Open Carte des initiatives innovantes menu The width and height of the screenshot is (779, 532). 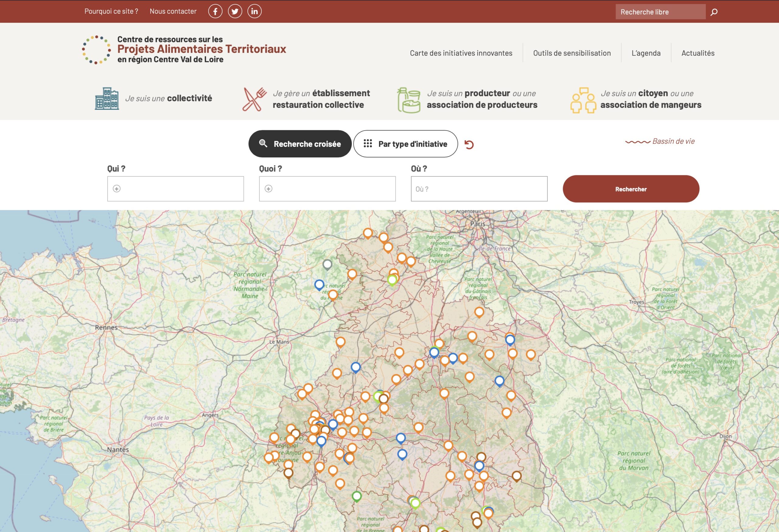click(461, 53)
